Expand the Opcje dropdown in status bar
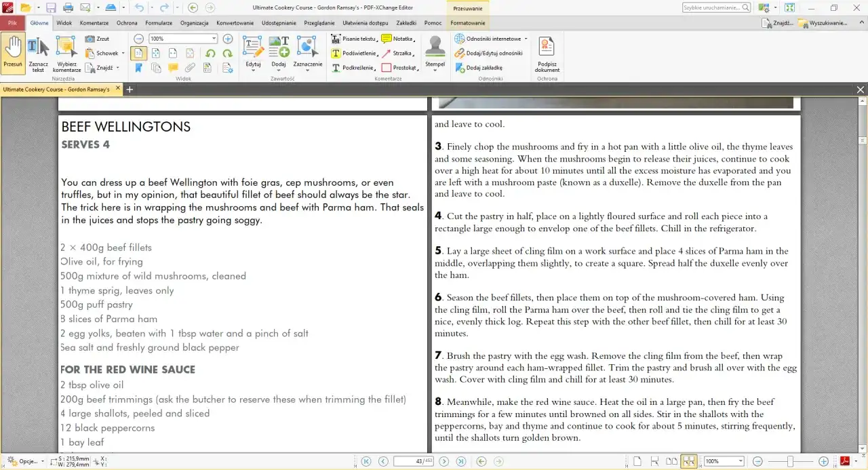The image size is (868, 470). (x=42, y=461)
